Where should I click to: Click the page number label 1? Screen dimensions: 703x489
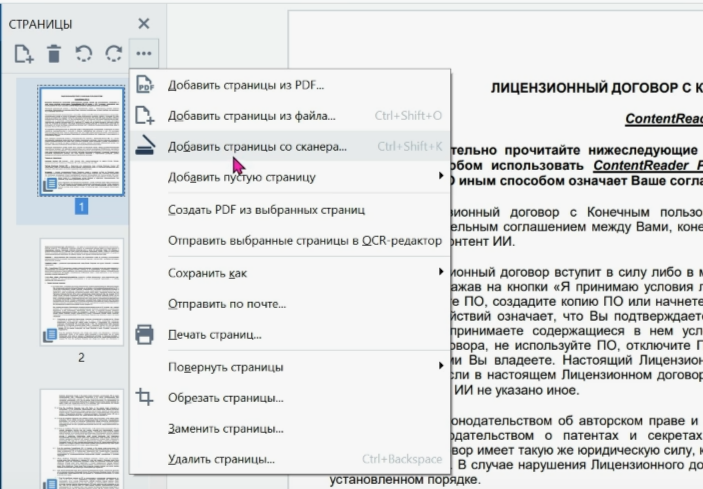click(81, 207)
